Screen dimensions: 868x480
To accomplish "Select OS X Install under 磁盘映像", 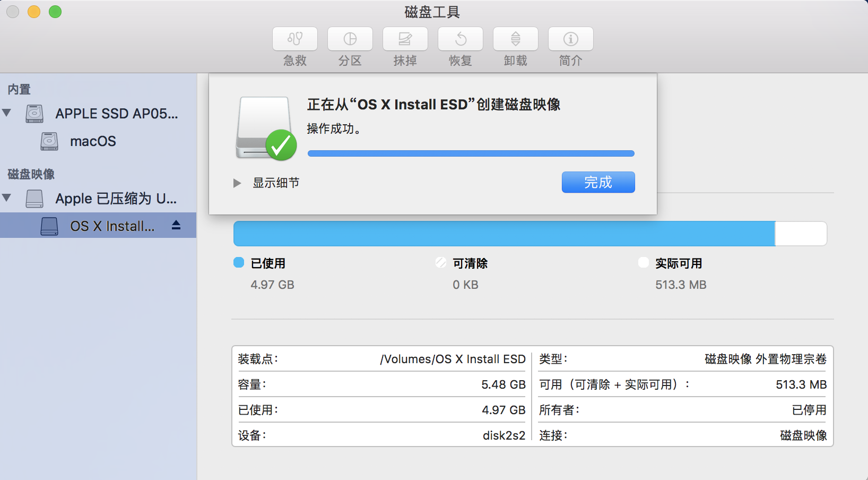I will point(111,225).
